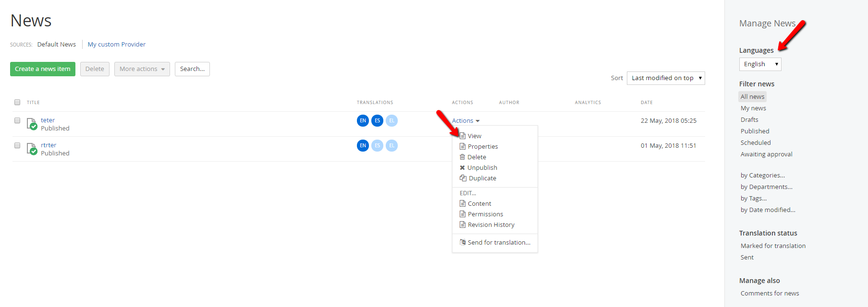Click the Delete trash icon in Actions menu
Screen dimensions: 868x307
click(x=462, y=157)
